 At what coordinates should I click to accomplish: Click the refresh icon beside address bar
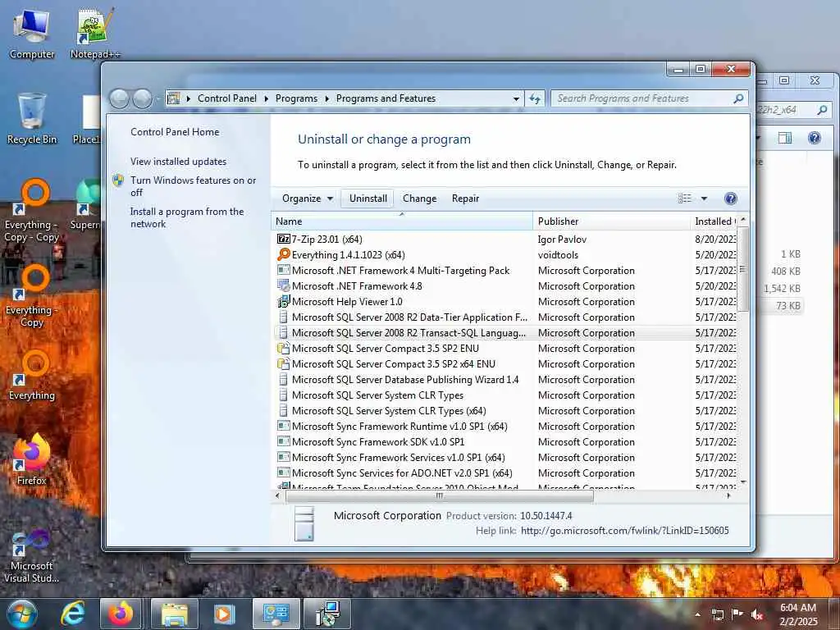[535, 98]
